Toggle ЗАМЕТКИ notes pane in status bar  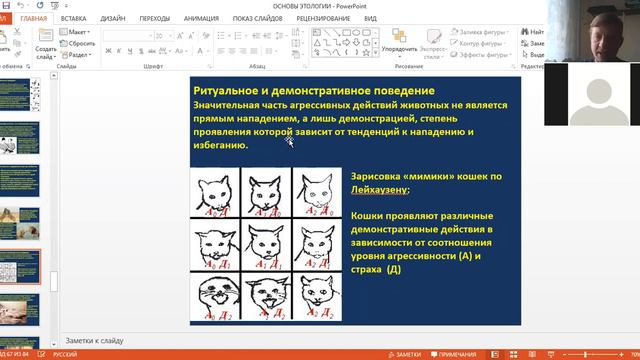(x=404, y=354)
